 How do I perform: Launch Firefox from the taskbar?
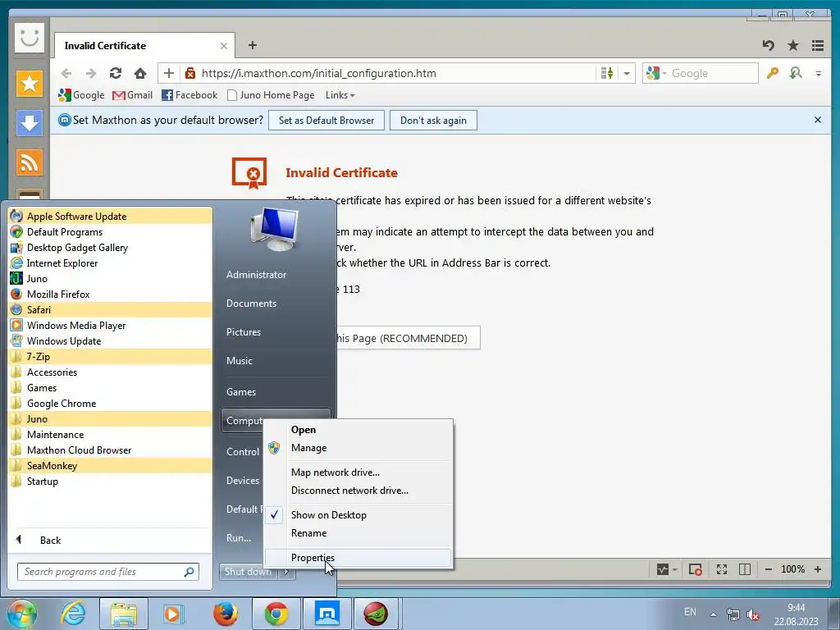pos(226,614)
